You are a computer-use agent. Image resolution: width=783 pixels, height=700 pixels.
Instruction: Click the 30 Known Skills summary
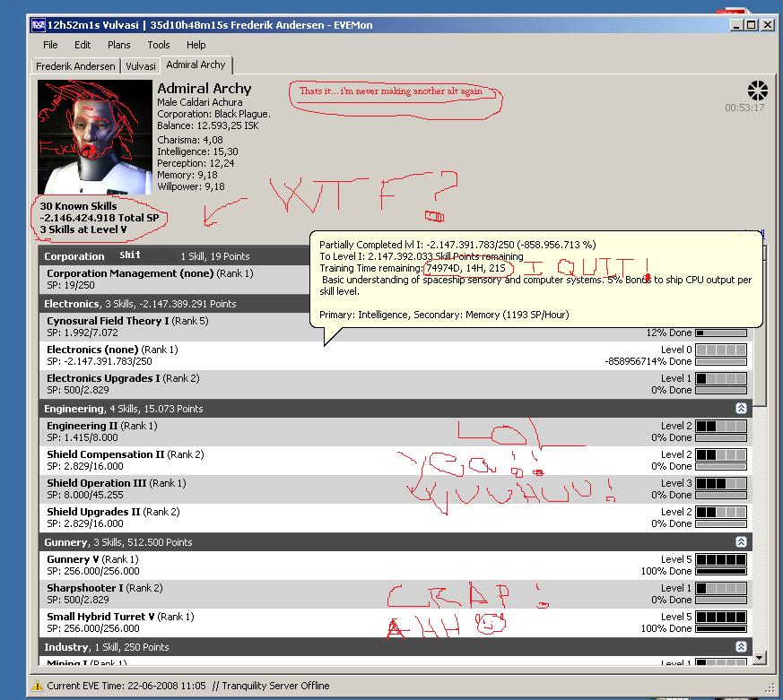pyautogui.click(x=78, y=206)
